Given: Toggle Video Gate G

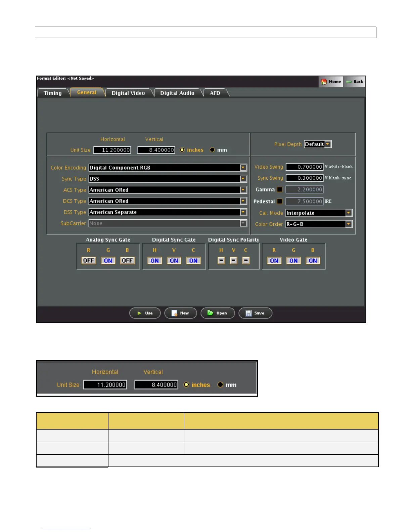Looking at the screenshot, I should point(293,261).
